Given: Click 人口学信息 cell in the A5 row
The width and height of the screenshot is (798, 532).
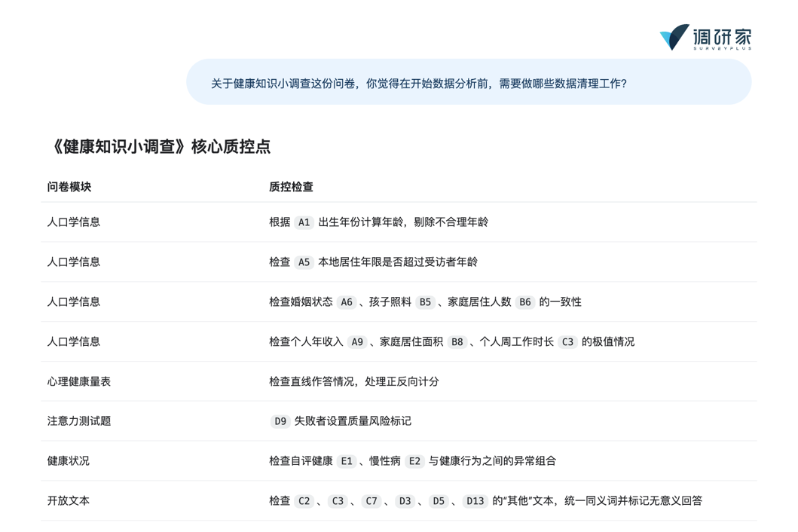Looking at the screenshot, I should [74, 262].
